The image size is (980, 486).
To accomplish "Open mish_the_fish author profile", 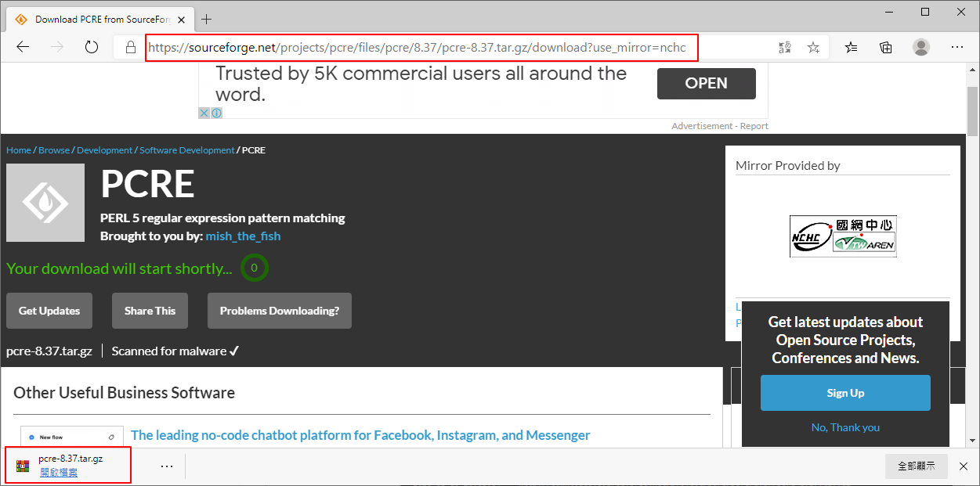I will 243,236.
